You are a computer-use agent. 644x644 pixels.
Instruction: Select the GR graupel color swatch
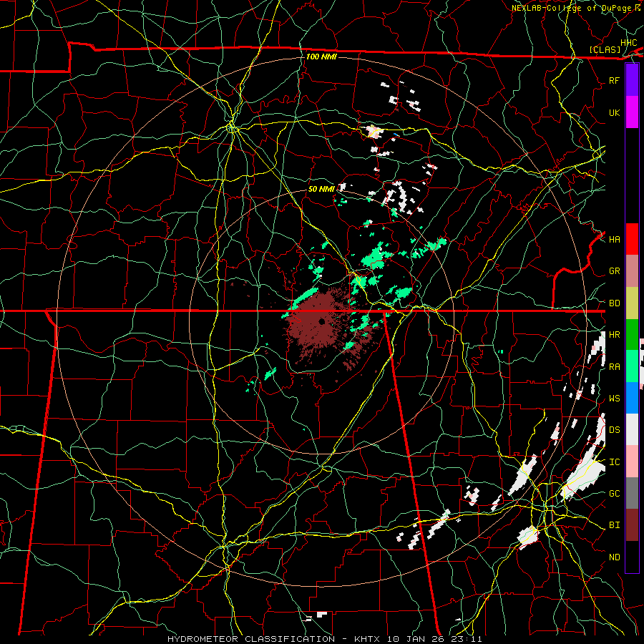[x=632, y=270]
